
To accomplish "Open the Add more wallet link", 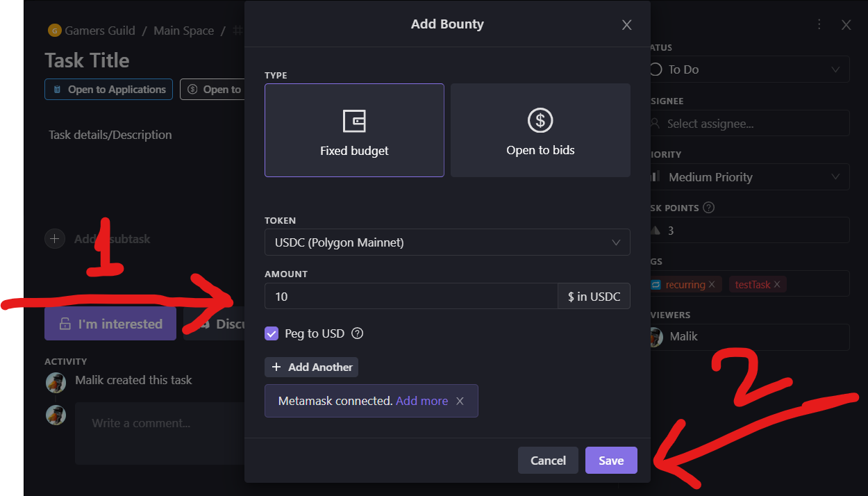I will 422,401.
